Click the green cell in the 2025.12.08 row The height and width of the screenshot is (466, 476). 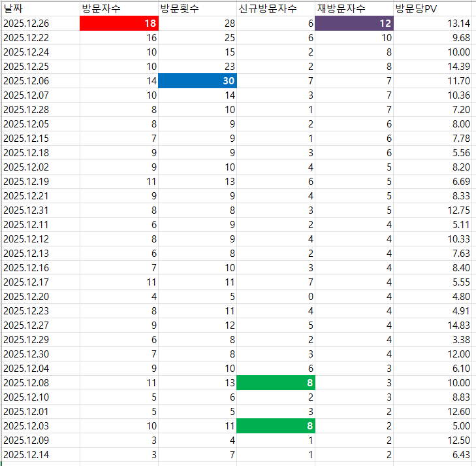[x=275, y=382]
